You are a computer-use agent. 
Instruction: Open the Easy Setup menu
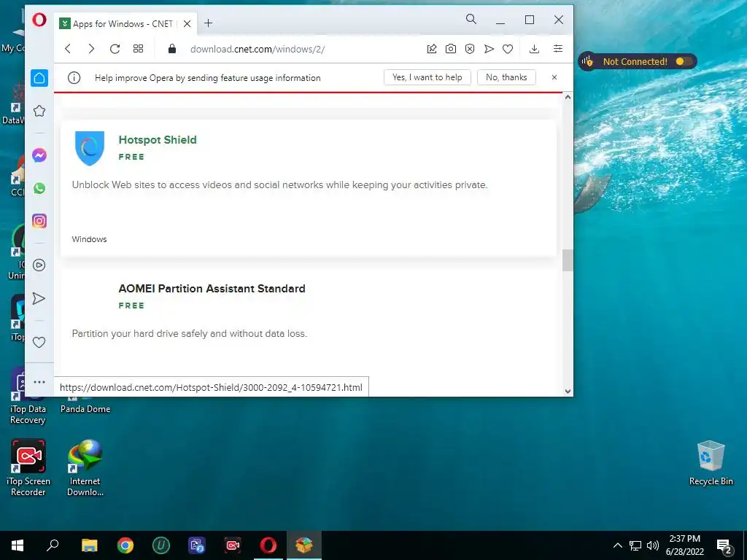[558, 49]
